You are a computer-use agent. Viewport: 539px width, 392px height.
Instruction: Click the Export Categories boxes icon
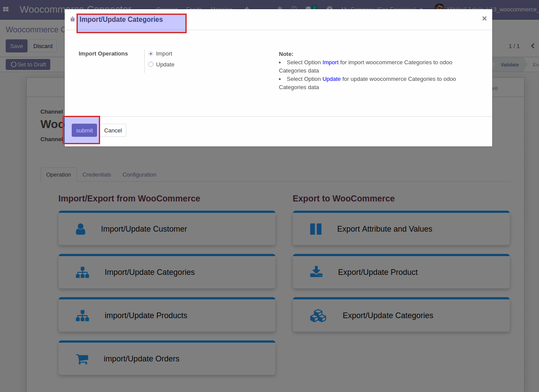[x=318, y=316]
